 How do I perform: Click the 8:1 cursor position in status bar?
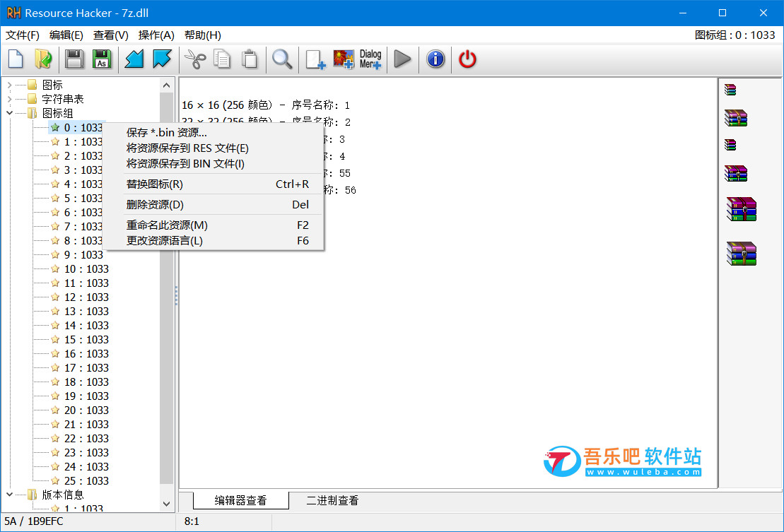pos(192,521)
